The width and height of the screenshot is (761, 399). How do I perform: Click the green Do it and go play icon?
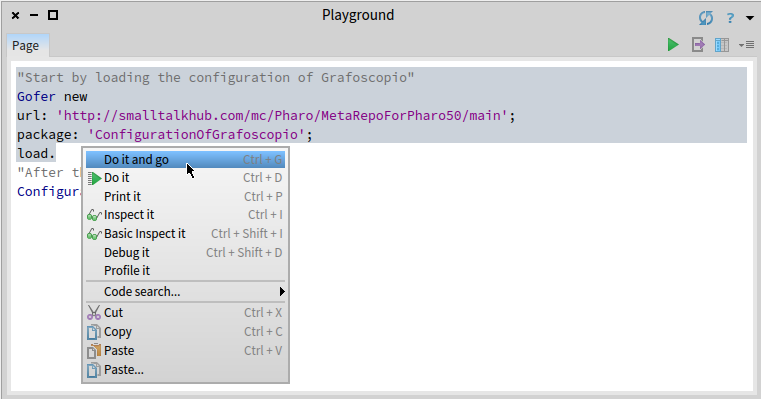(x=673, y=45)
